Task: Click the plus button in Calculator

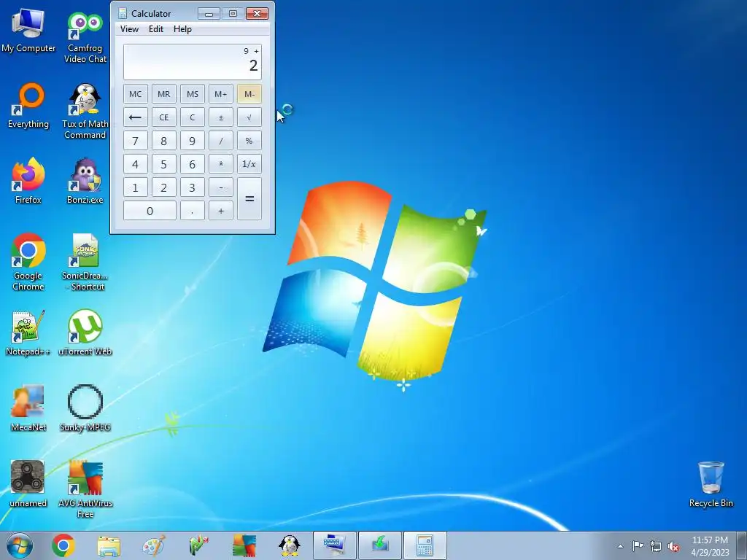Action: pos(220,211)
